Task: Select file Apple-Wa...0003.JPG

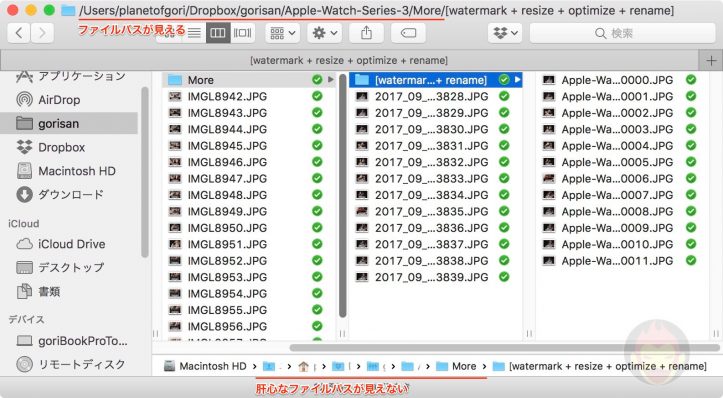Action: 622,130
